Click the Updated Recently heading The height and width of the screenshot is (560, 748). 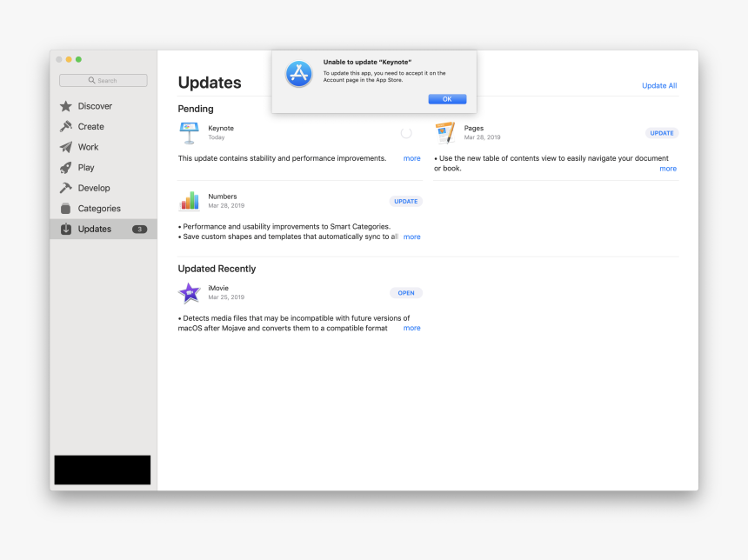point(217,269)
